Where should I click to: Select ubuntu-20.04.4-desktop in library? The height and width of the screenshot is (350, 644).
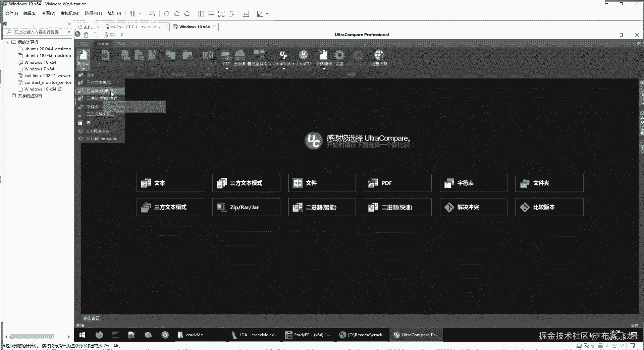(47, 49)
